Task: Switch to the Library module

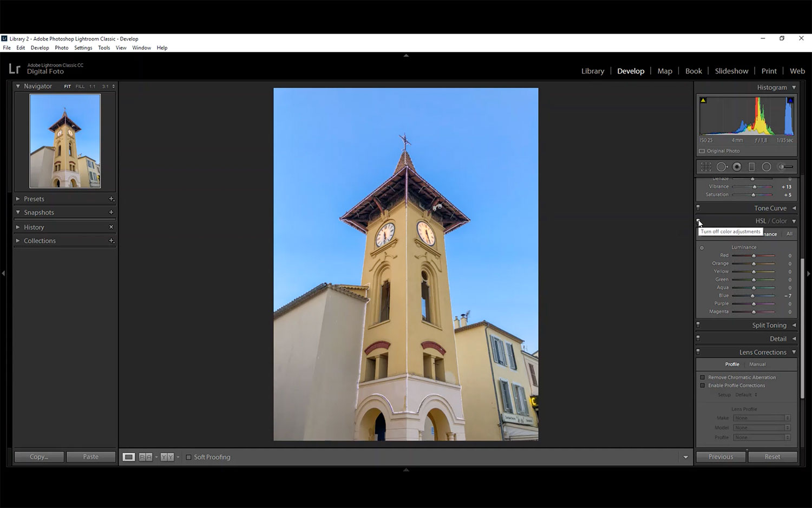Action: pos(592,71)
